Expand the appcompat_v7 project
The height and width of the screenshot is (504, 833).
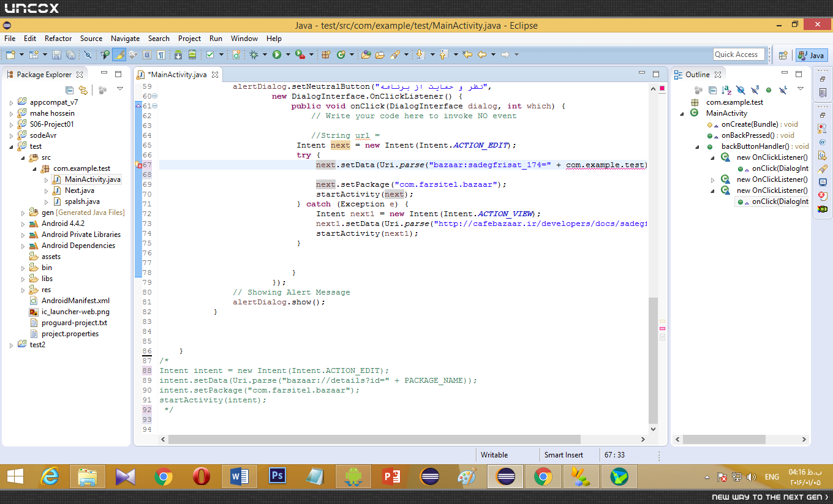tap(12, 102)
